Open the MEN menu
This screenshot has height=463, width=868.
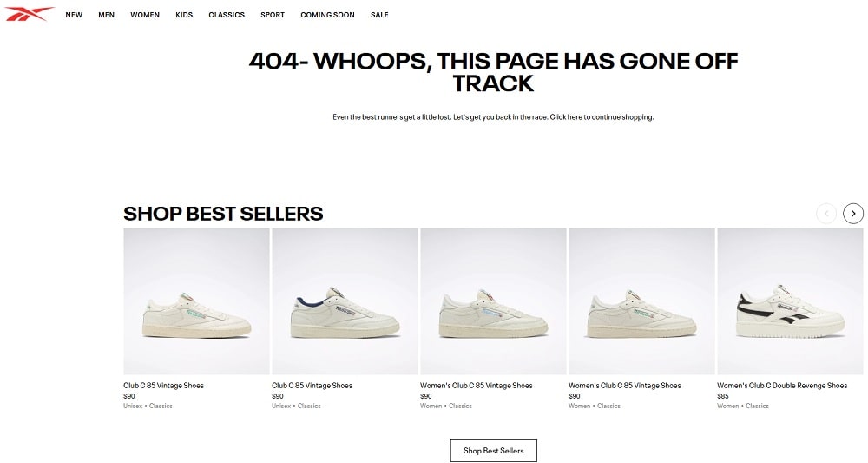click(x=106, y=15)
